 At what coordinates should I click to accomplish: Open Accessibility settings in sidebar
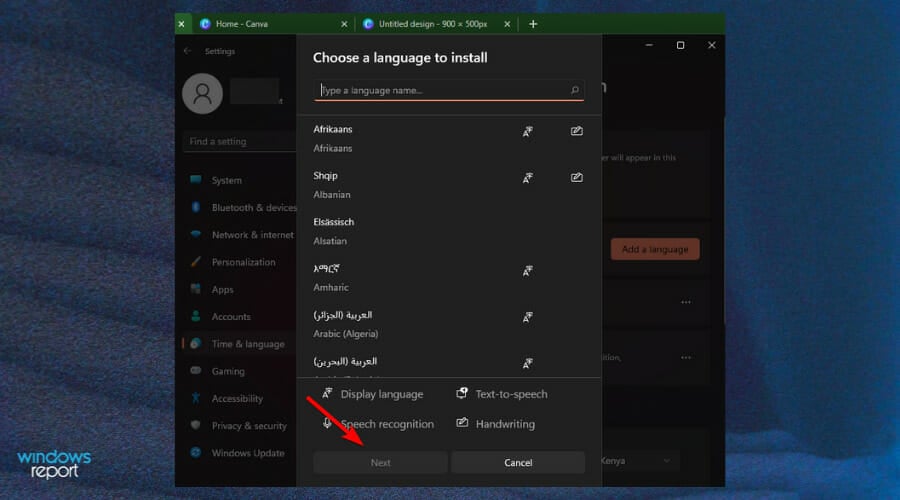click(240, 398)
